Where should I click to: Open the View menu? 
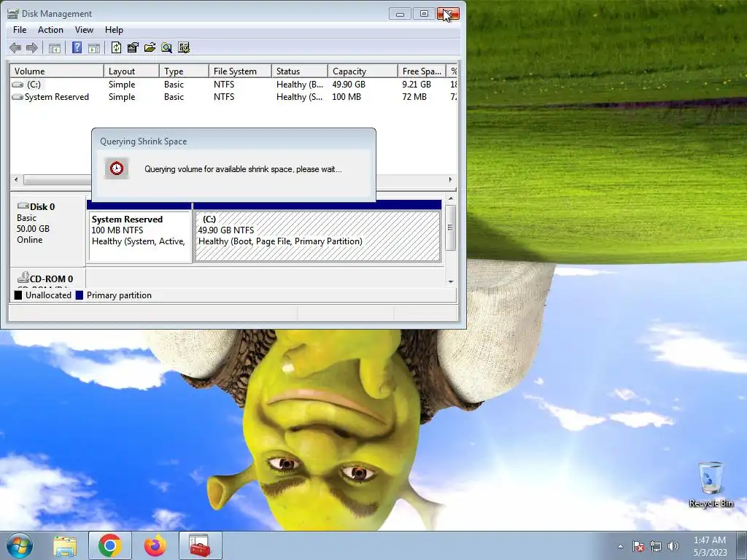pos(84,29)
